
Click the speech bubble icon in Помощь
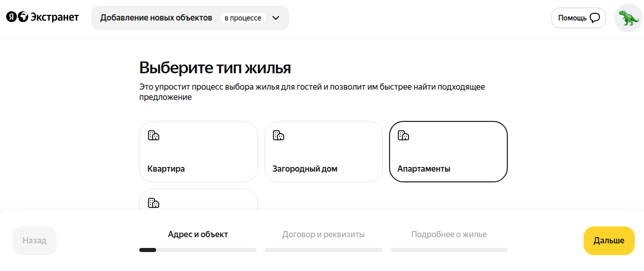[594, 18]
